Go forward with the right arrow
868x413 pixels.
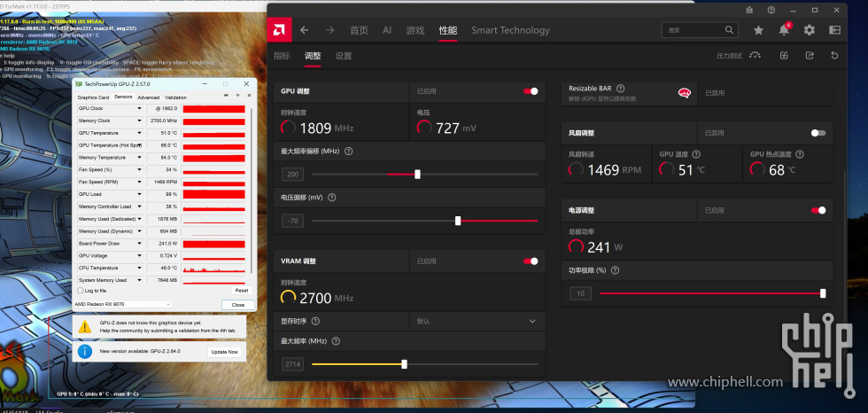[329, 30]
